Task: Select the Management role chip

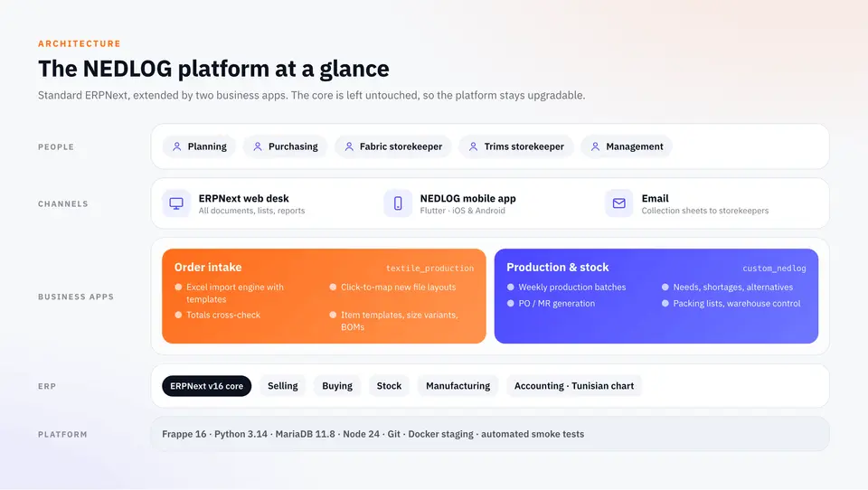Action: pos(627,146)
